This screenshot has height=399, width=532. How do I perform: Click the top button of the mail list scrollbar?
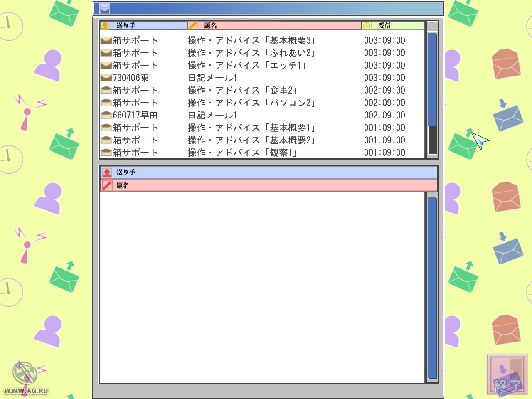tap(432, 26)
